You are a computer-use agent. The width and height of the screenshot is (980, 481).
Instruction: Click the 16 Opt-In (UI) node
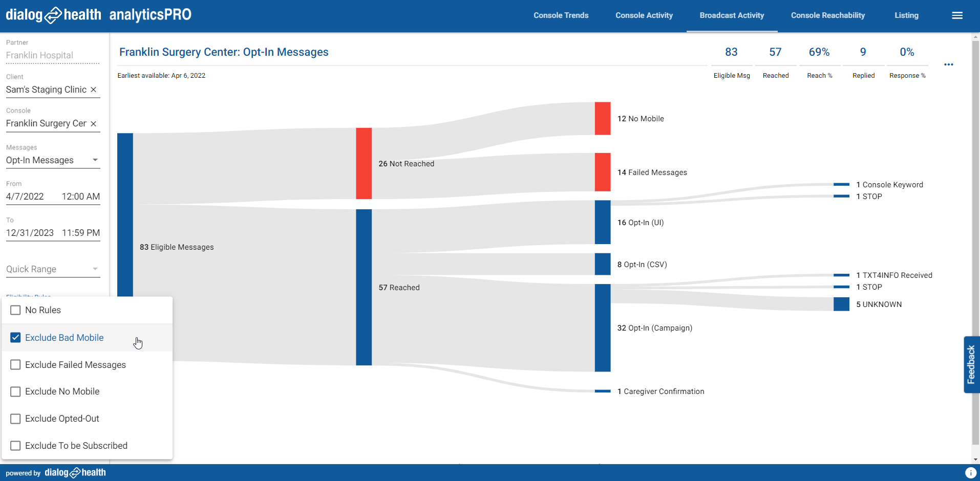602,222
